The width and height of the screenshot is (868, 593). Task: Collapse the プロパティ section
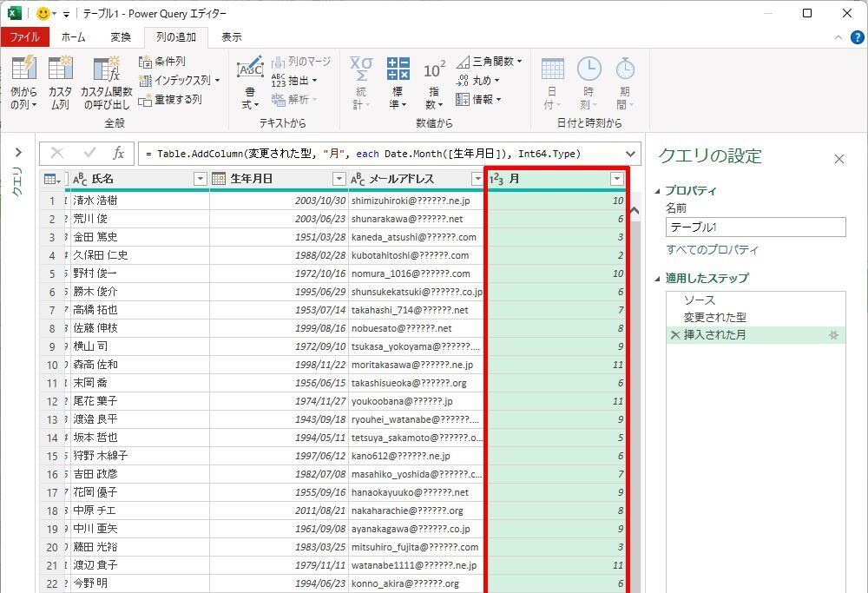click(658, 191)
